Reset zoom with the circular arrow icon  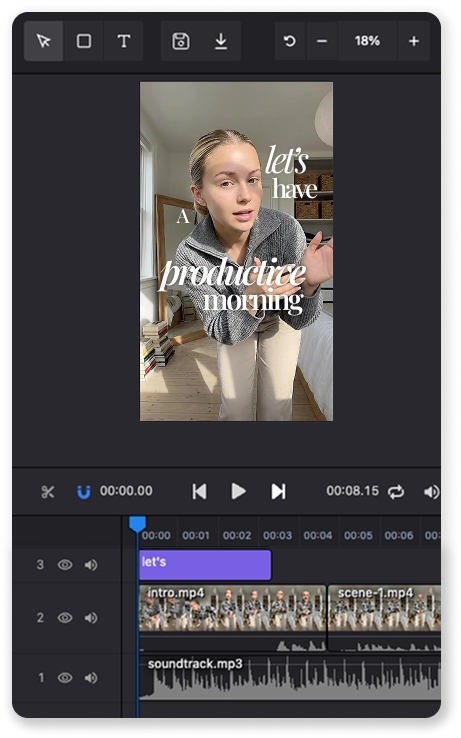[x=290, y=41]
